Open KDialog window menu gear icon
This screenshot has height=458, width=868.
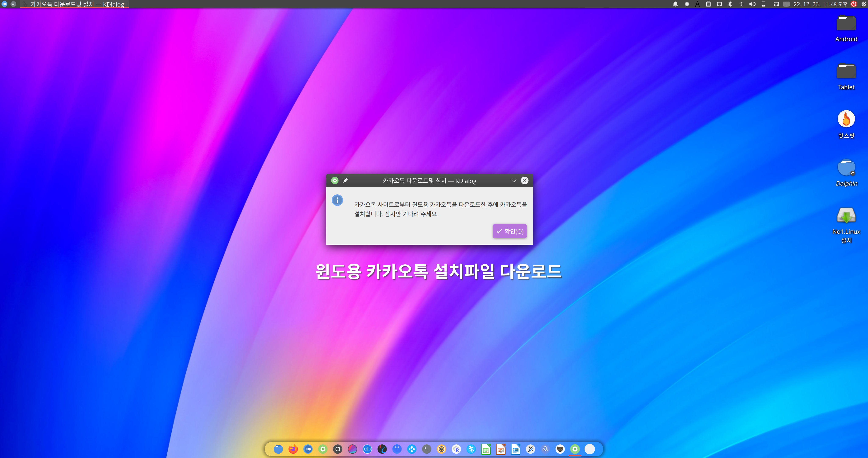click(335, 180)
